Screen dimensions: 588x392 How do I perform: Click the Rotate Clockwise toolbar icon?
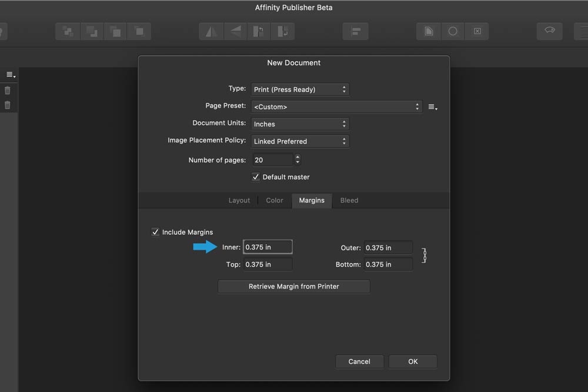282,32
